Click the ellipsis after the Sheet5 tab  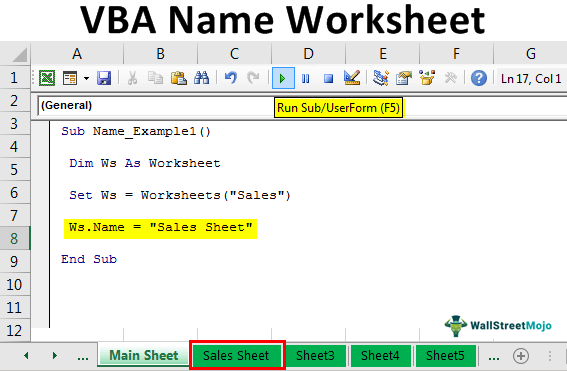click(494, 357)
